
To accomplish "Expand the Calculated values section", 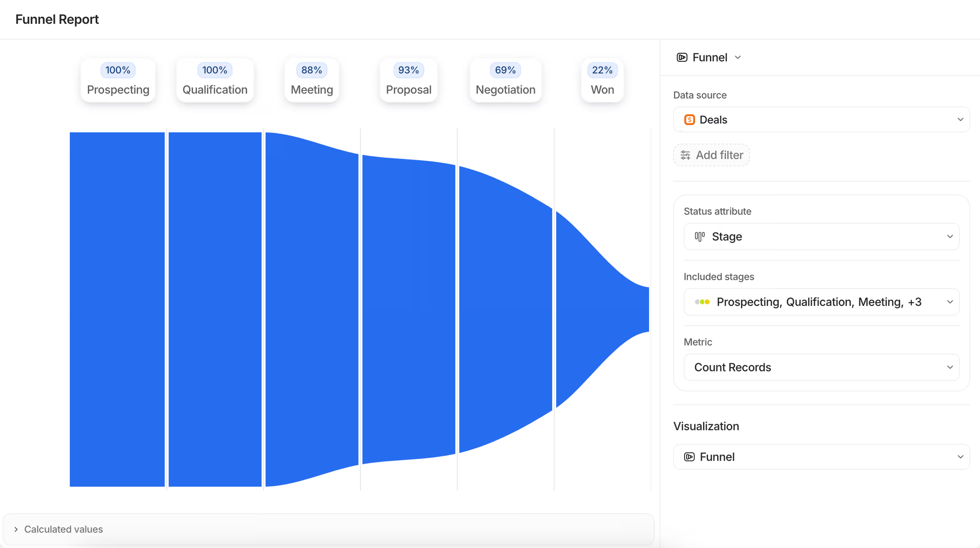I will (16, 529).
